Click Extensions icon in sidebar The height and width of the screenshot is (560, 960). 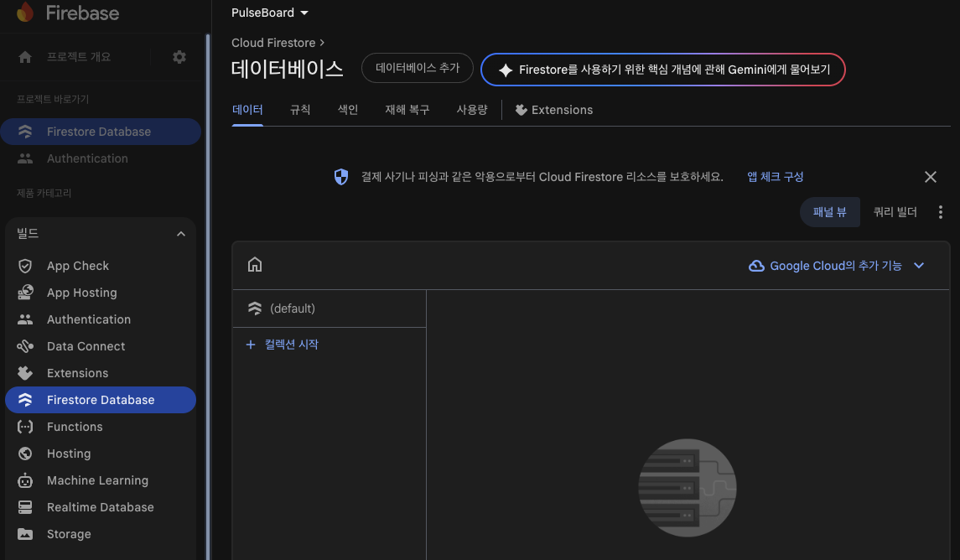click(25, 373)
